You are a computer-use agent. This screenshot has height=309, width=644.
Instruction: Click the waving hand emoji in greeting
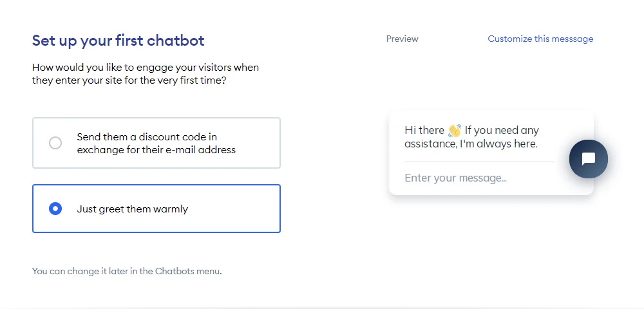455,131
